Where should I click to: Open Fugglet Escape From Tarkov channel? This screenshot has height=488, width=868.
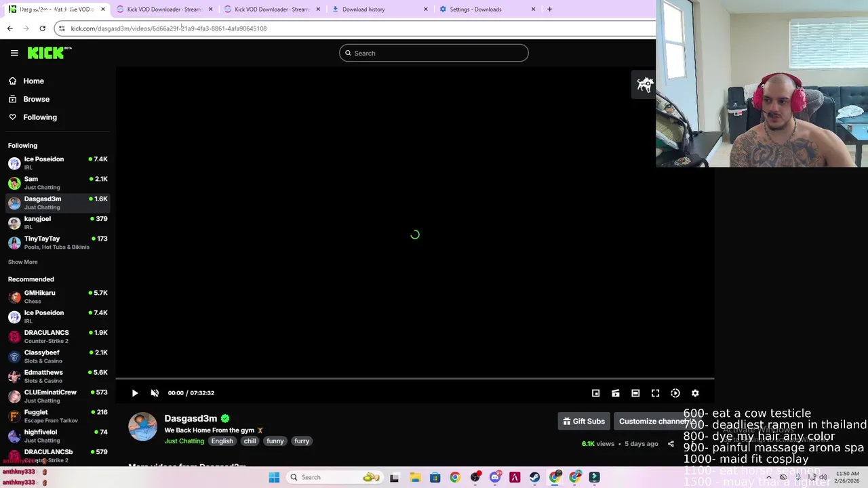click(x=58, y=416)
